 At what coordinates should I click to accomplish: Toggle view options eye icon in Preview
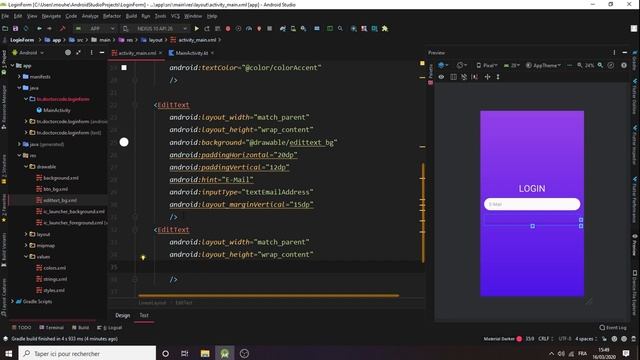pos(441,77)
